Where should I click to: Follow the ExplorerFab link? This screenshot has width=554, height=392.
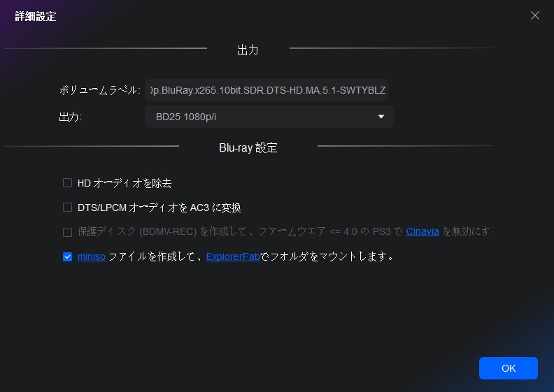click(x=233, y=256)
